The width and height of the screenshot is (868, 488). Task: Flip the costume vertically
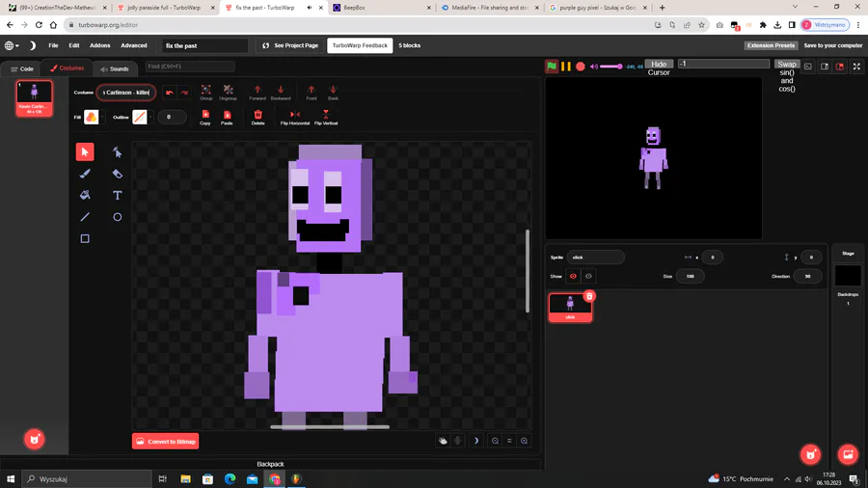(x=326, y=118)
